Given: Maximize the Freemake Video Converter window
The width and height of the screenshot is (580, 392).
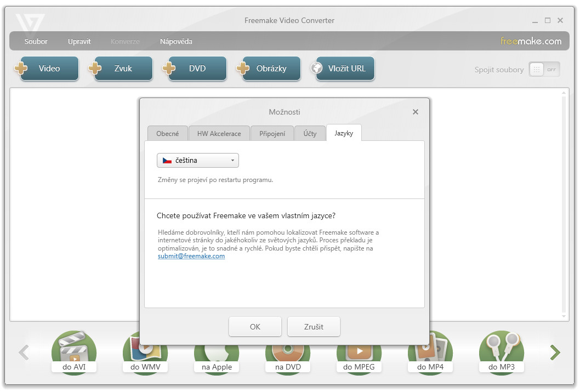Looking at the screenshot, I should click(548, 20).
